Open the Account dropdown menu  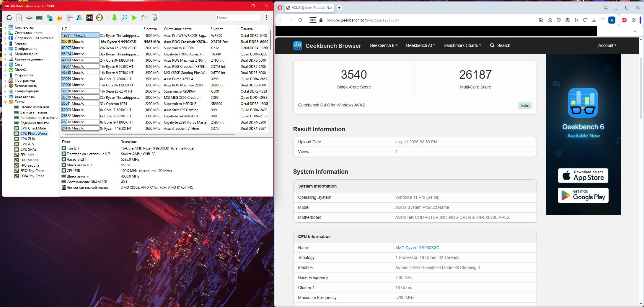click(607, 45)
